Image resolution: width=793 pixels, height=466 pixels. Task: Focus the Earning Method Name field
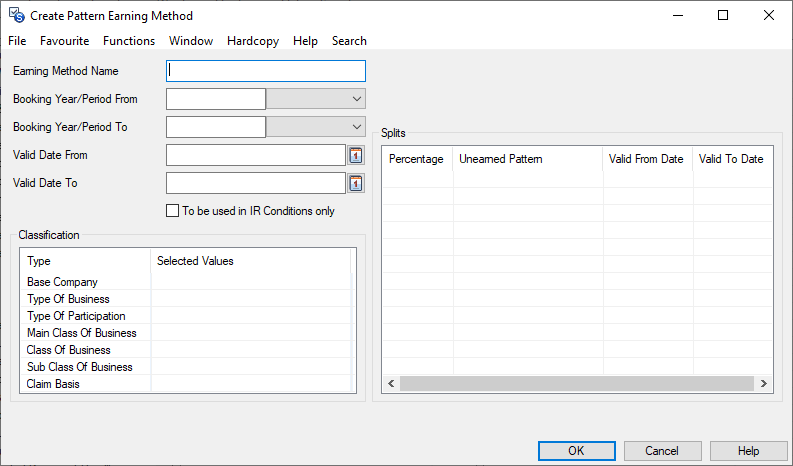click(266, 71)
